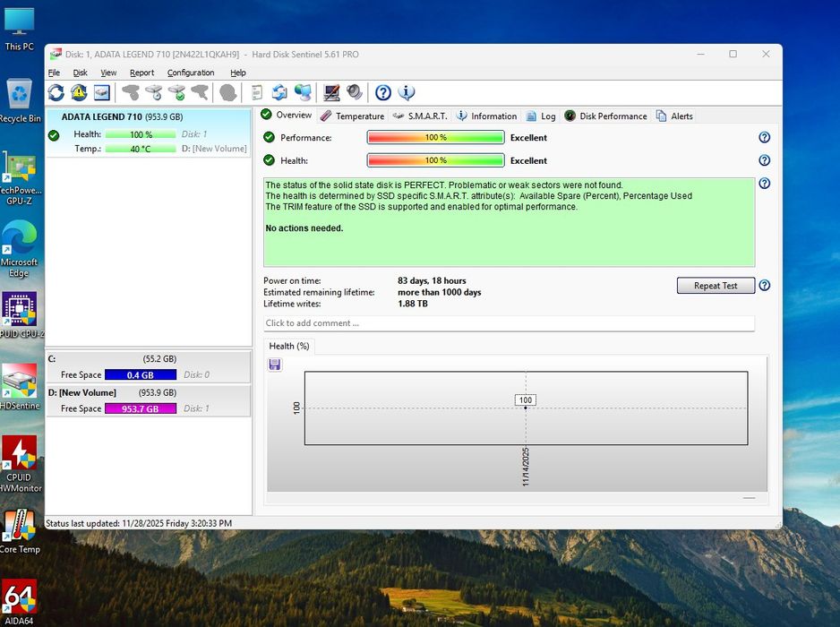
Task: Open the Help menu
Action: click(238, 73)
